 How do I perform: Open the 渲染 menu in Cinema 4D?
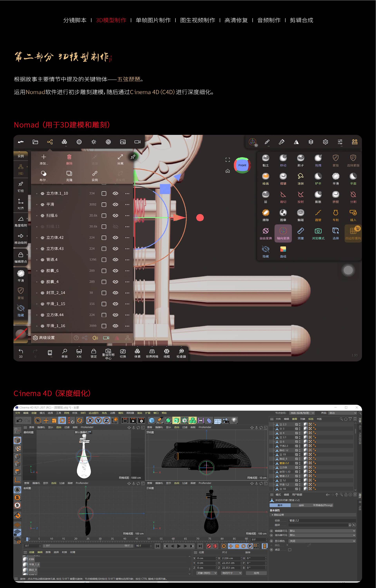click(x=139, y=413)
